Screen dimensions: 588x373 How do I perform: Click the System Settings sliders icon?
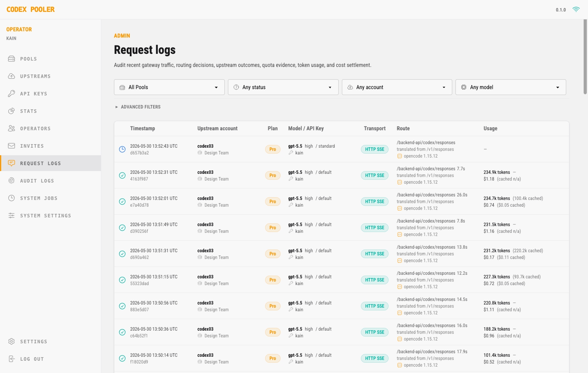(11, 215)
